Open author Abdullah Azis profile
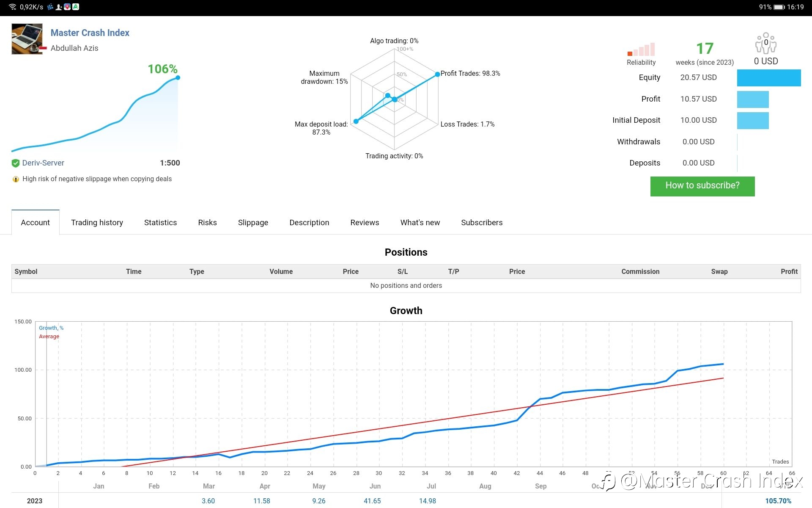The height and width of the screenshot is (508, 812). point(74,48)
